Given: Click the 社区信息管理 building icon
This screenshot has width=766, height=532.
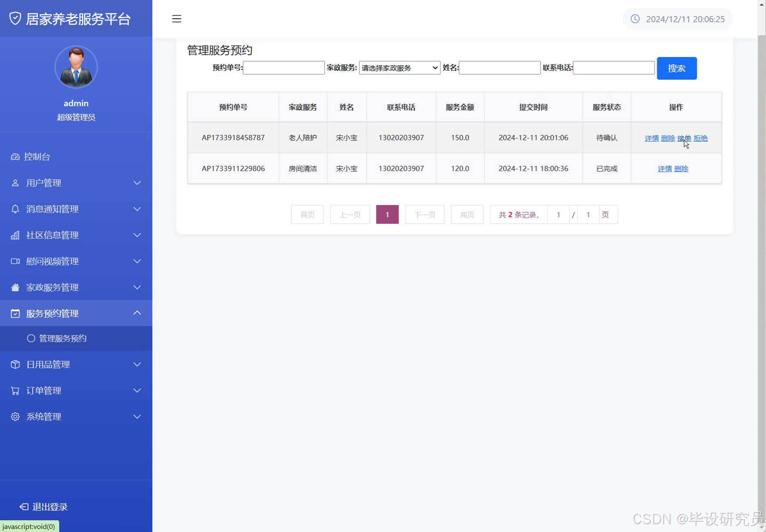Looking at the screenshot, I should (15, 235).
